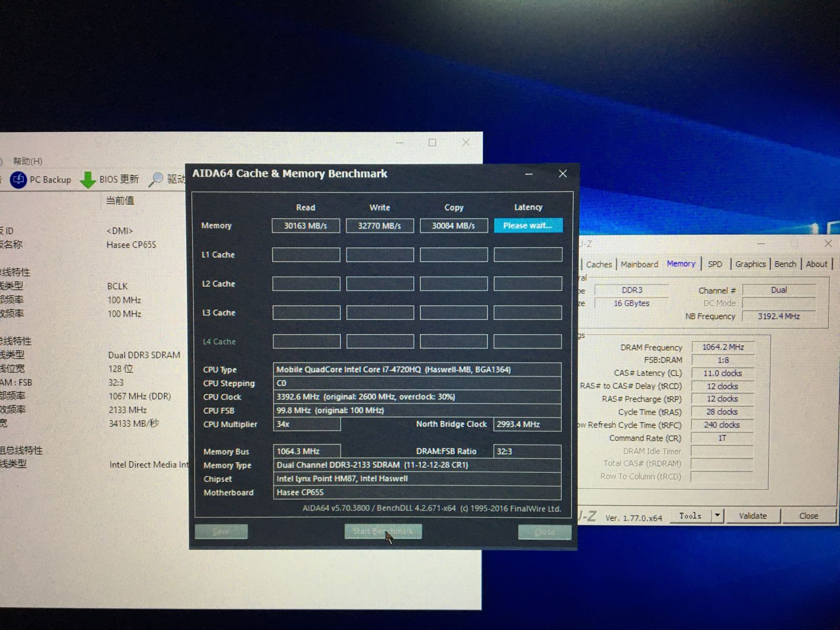Click the 'Intel Direct Media Int' bus type value
This screenshot has width=840, height=630.
[149, 465]
